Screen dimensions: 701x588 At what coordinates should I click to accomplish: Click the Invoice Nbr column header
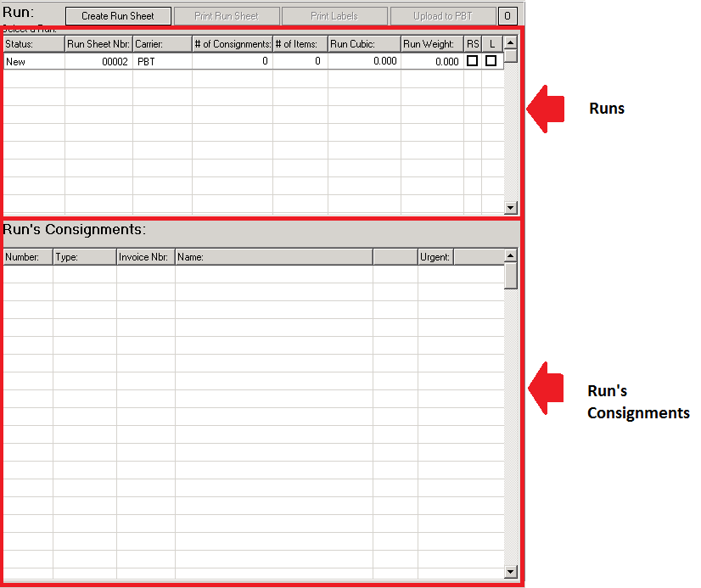tap(146, 257)
